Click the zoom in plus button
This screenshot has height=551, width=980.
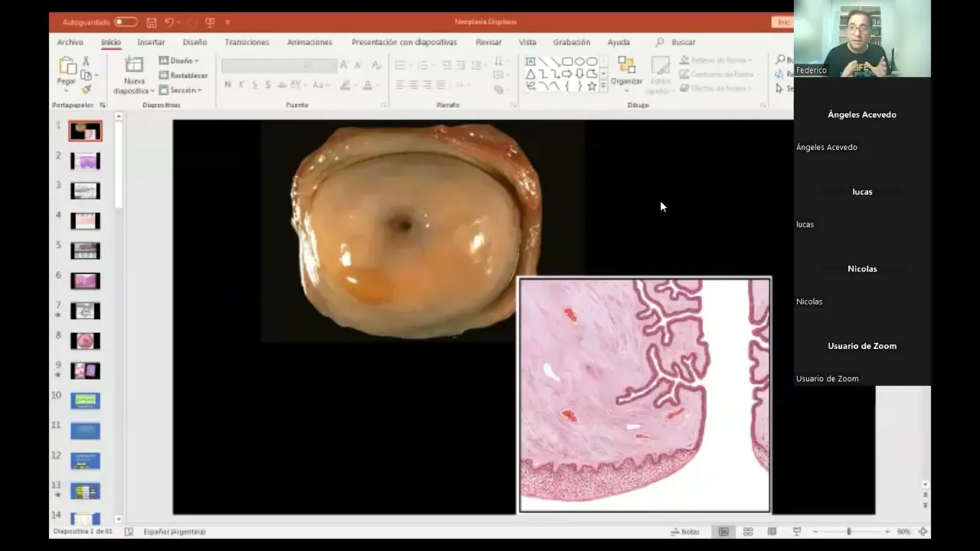[x=887, y=531]
